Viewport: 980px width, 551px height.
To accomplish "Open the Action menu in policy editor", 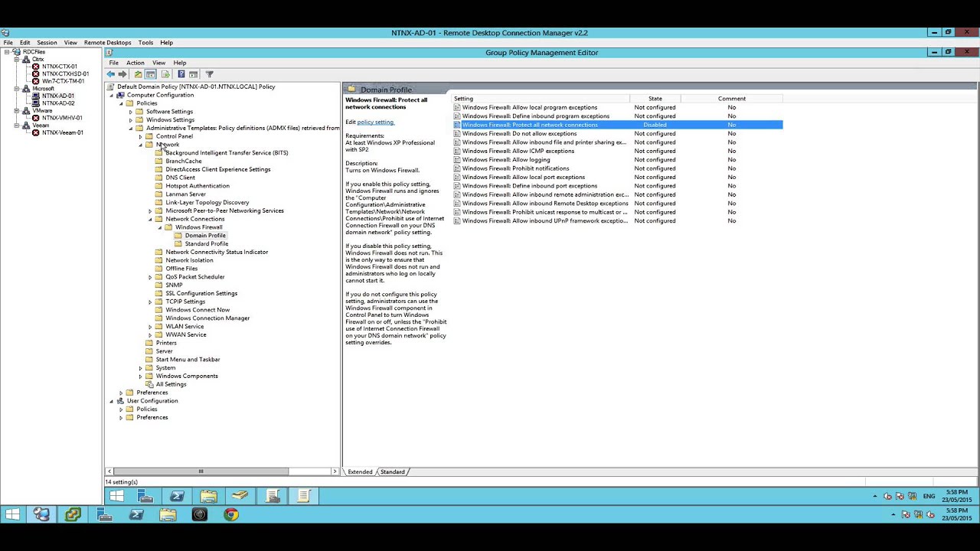I will click(136, 63).
